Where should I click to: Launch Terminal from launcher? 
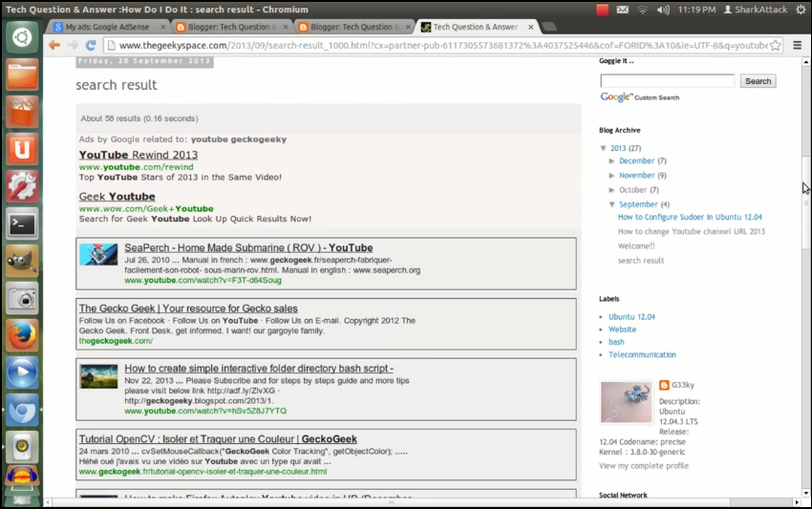tap(22, 223)
